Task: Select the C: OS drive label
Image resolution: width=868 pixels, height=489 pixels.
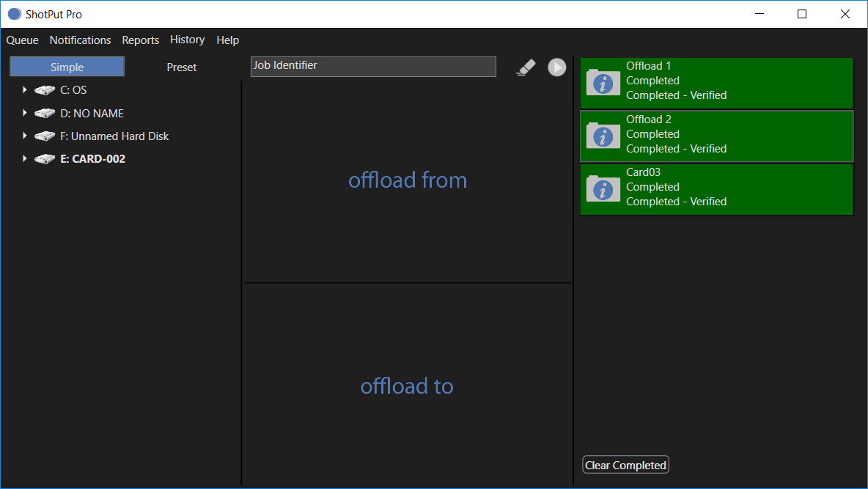Action: [73, 89]
